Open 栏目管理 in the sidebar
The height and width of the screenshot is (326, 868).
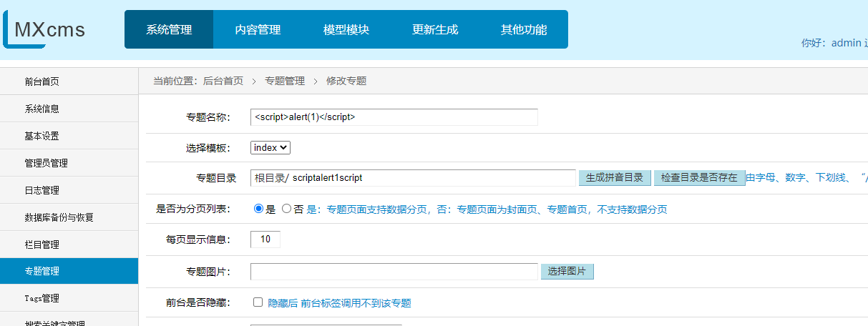(69, 244)
